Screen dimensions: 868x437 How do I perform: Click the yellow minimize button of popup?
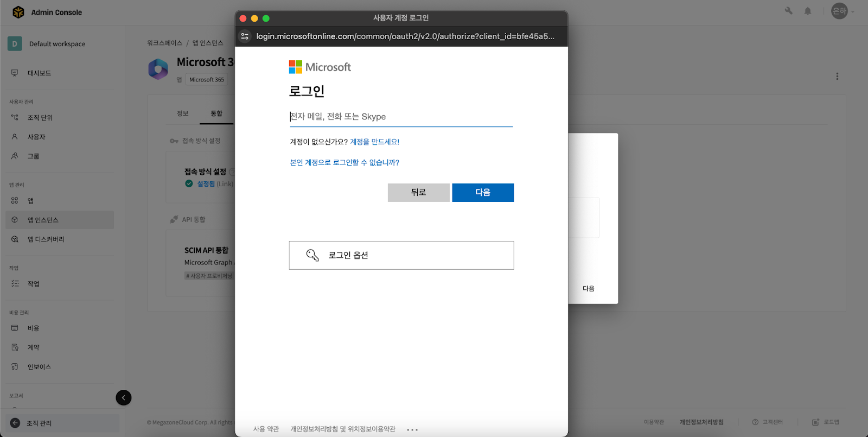[x=254, y=18]
